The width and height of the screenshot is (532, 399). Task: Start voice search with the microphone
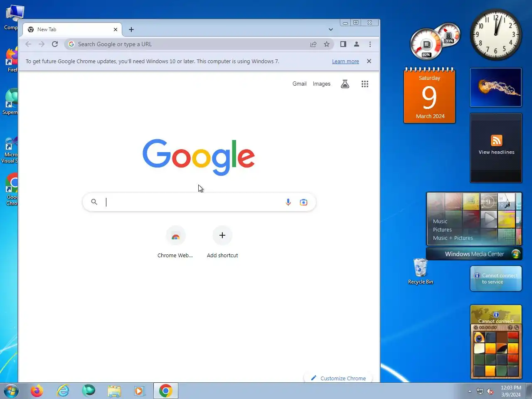coord(288,202)
